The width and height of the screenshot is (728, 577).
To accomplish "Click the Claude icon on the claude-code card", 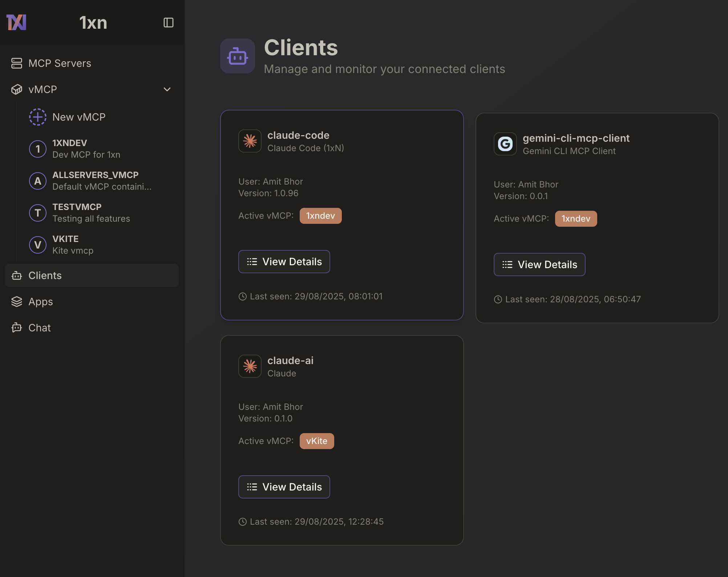I will pyautogui.click(x=250, y=141).
